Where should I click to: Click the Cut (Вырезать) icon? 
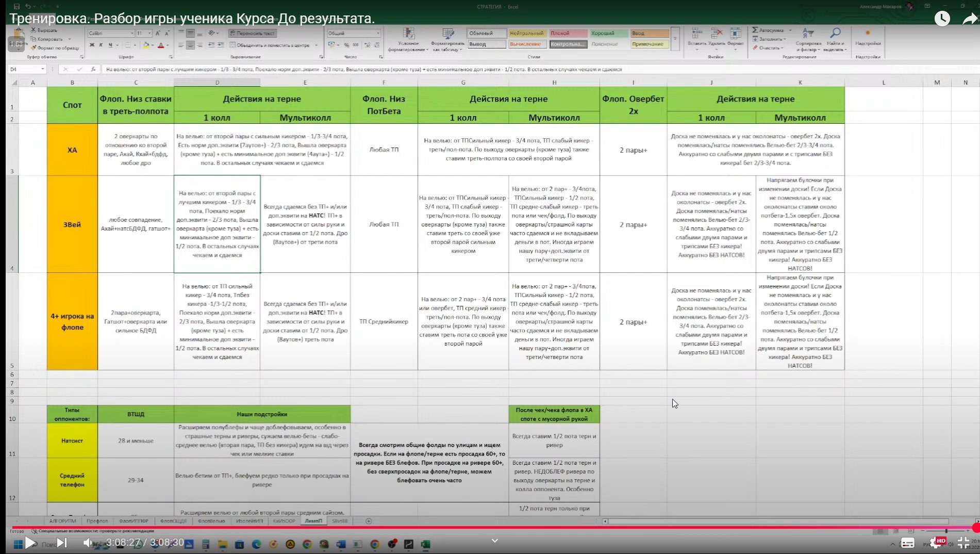pyautogui.click(x=34, y=30)
